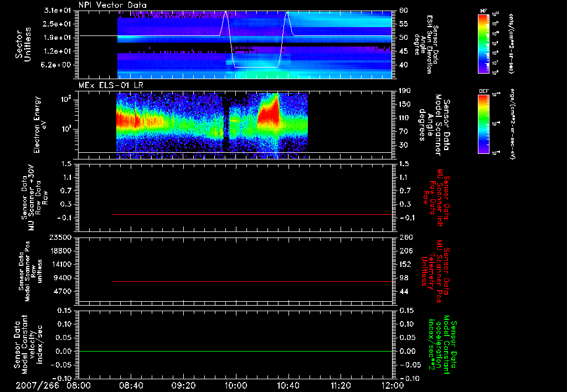Click the red line in MU Scanner +30V panel
Screen dimensions: 567x392
(x=252, y=214)
